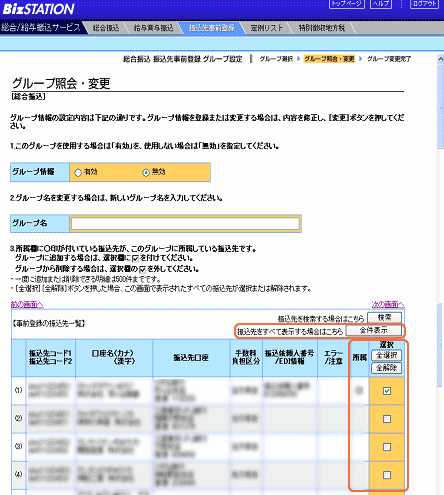
Task: Click the 総合/給与振込サービス title label
Action: [41, 27]
